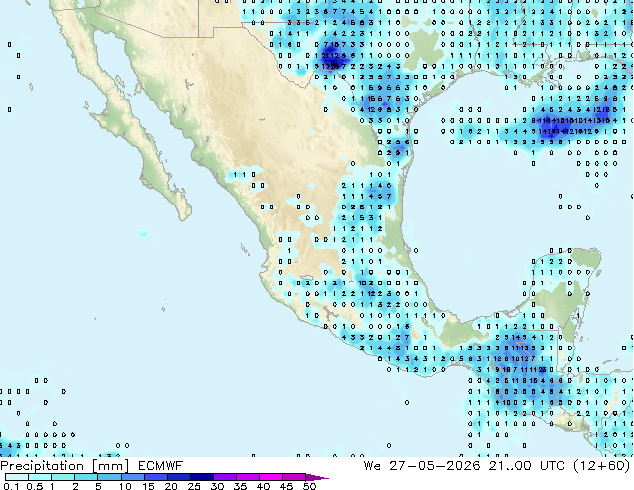
Task: Click the 'We 27-05-2026' date text
Action: (x=422, y=466)
